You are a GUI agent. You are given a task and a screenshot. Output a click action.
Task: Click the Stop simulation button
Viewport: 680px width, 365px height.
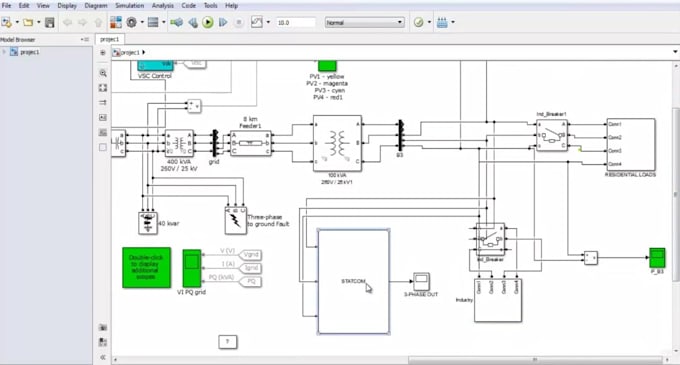pyautogui.click(x=239, y=23)
